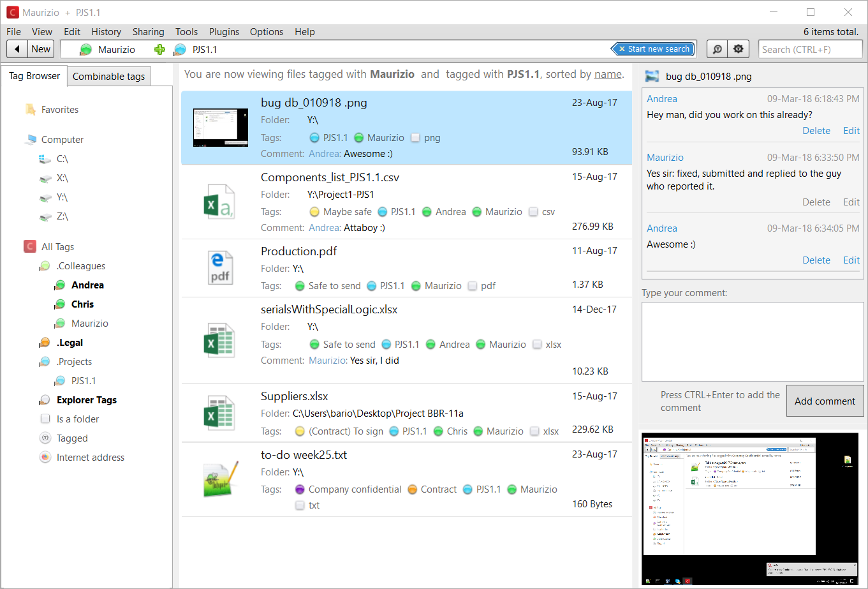Click the Search CTRL+F field
Image resolution: width=868 pixels, height=589 pixels.
(x=811, y=49)
